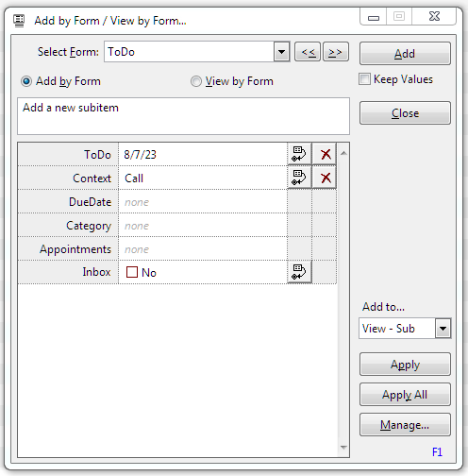Expand the Add to View - Sub dropdown
This screenshot has height=476, width=468.
click(443, 329)
